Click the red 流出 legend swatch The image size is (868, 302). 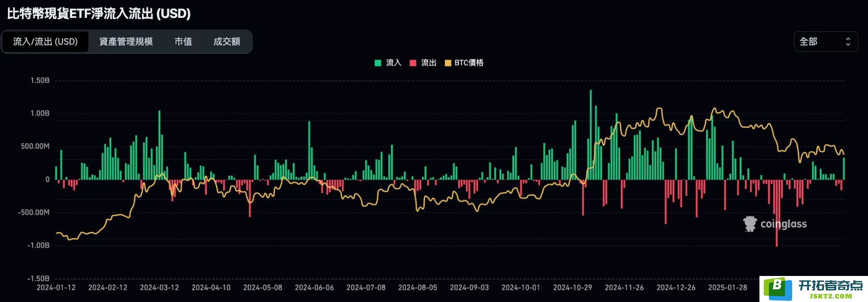[413, 63]
